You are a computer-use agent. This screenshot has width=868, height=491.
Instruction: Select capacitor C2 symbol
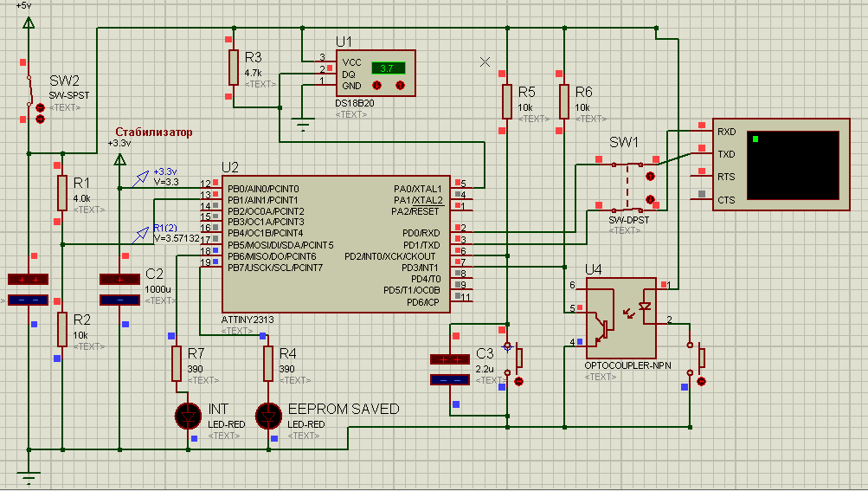pos(119,289)
